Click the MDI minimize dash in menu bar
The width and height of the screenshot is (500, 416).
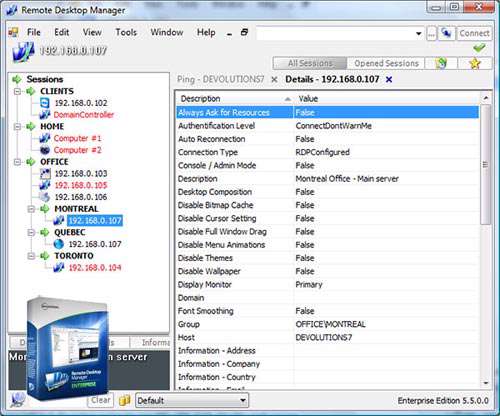coord(229,34)
